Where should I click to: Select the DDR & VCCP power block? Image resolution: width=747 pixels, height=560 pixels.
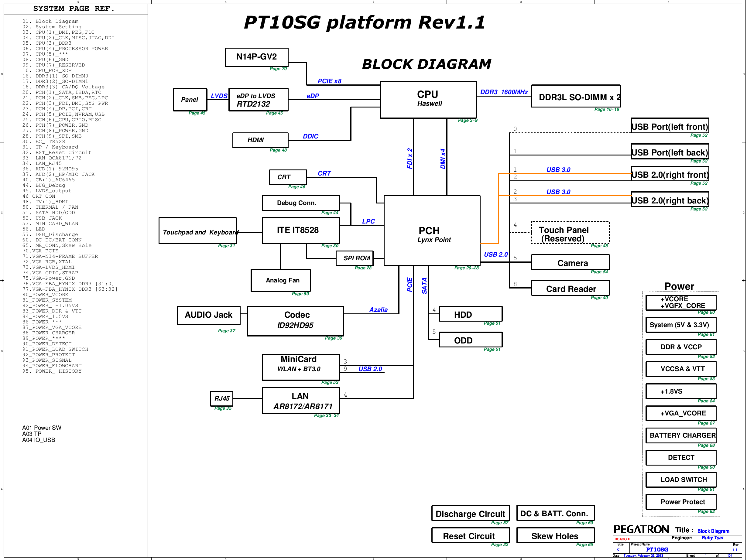click(681, 347)
